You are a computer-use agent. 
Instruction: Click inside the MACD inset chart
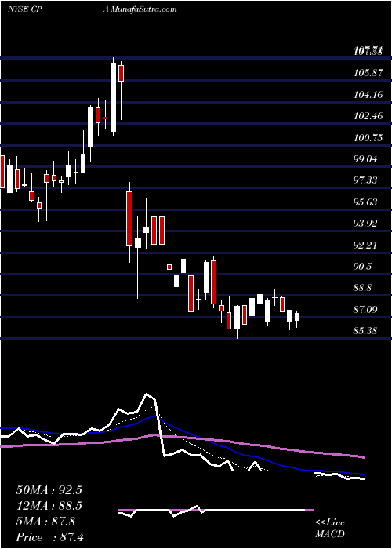[216, 510]
